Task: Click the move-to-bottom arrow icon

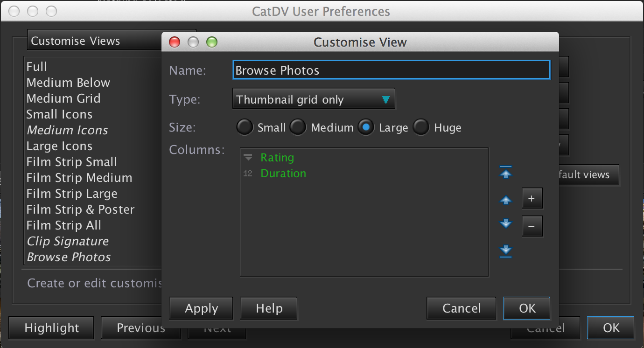Action: [x=506, y=251]
